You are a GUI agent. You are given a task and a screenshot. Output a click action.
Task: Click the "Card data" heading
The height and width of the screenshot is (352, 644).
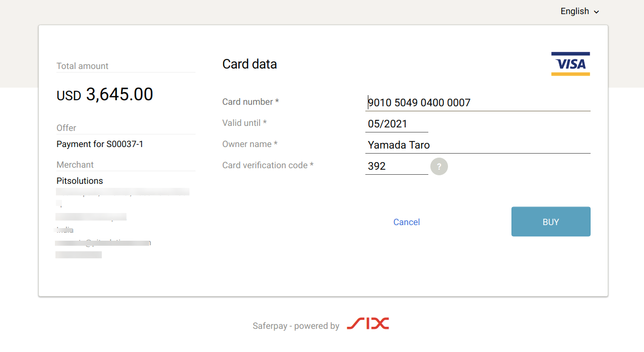(x=249, y=64)
